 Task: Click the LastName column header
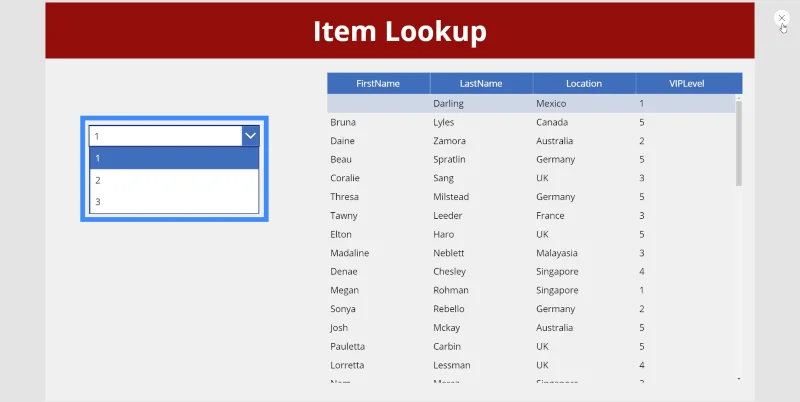481,84
